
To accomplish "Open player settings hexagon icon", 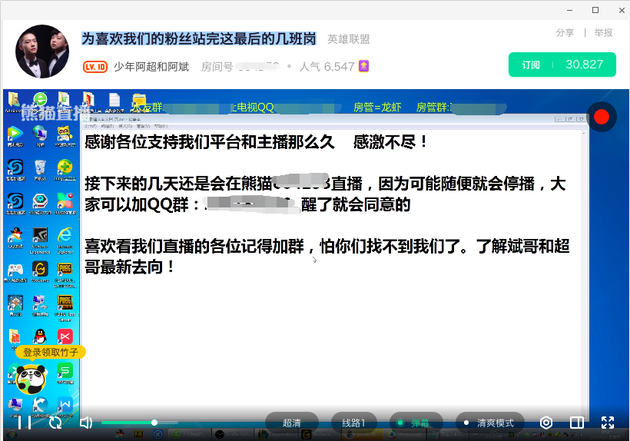I will click(546, 423).
